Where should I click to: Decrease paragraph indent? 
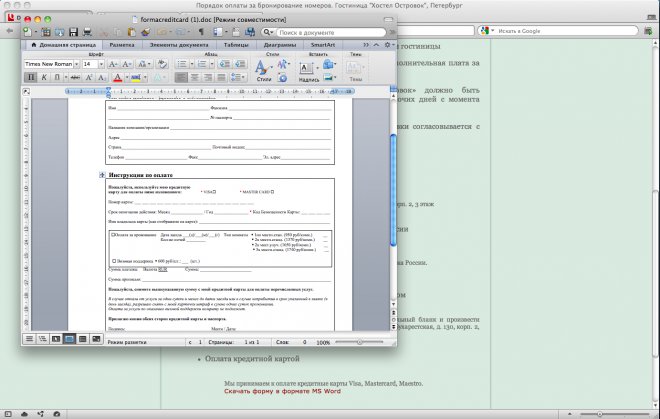pyautogui.click(x=225, y=64)
